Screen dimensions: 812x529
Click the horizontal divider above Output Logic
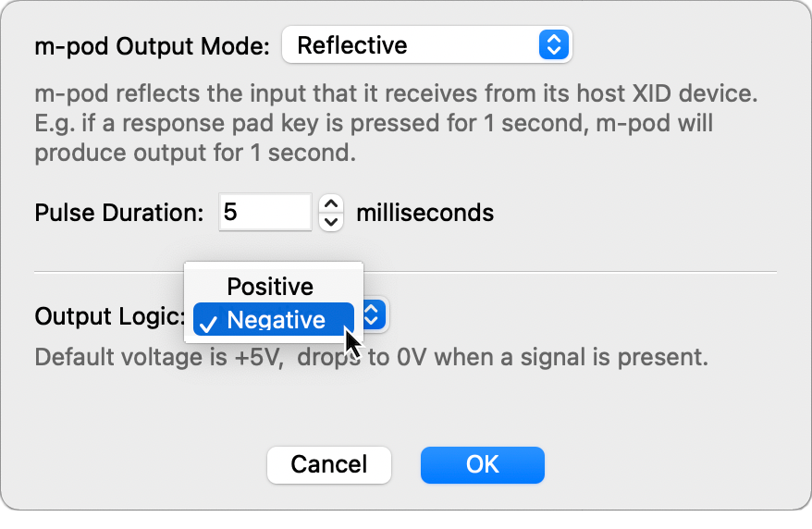pyautogui.click(x=555, y=273)
